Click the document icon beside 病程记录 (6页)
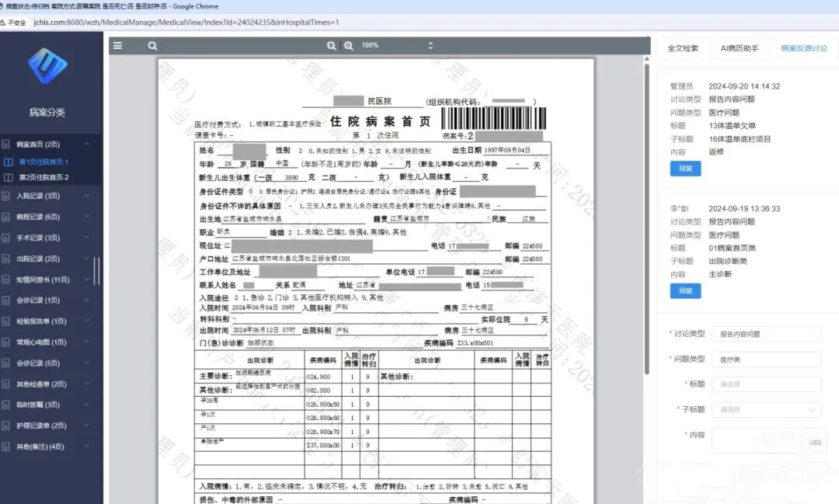The height and width of the screenshot is (504, 839). (6, 217)
